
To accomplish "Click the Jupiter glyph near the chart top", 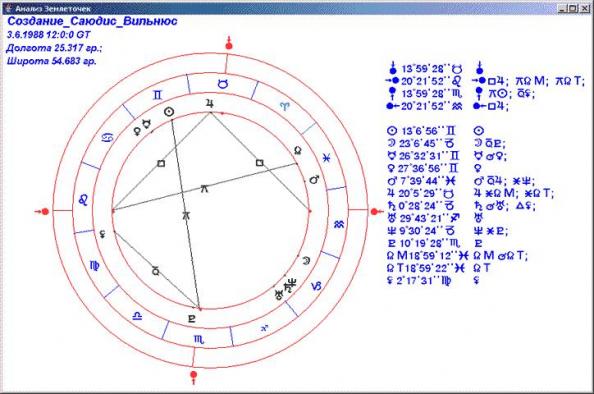I will click(209, 103).
